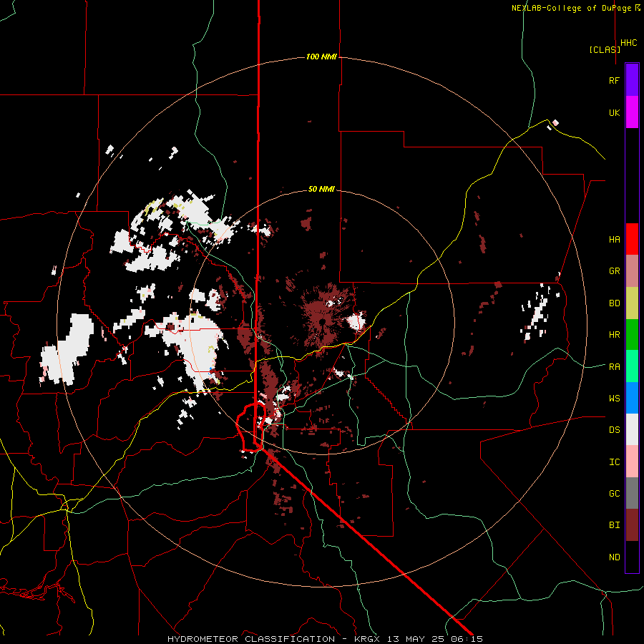Click the HR legend label
Image resolution: width=644 pixels, height=644 pixels.
click(614, 335)
